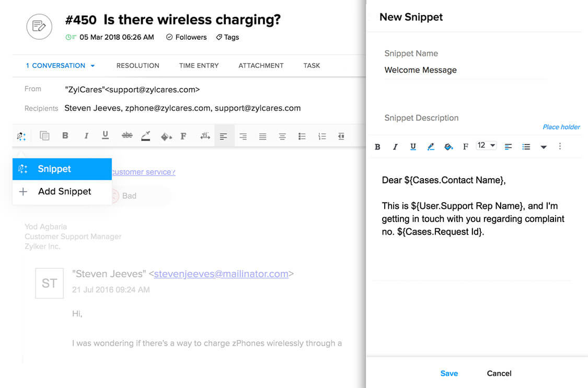The image size is (588, 388).
Task: Toggle underline in the snippet editor
Action: point(413,147)
